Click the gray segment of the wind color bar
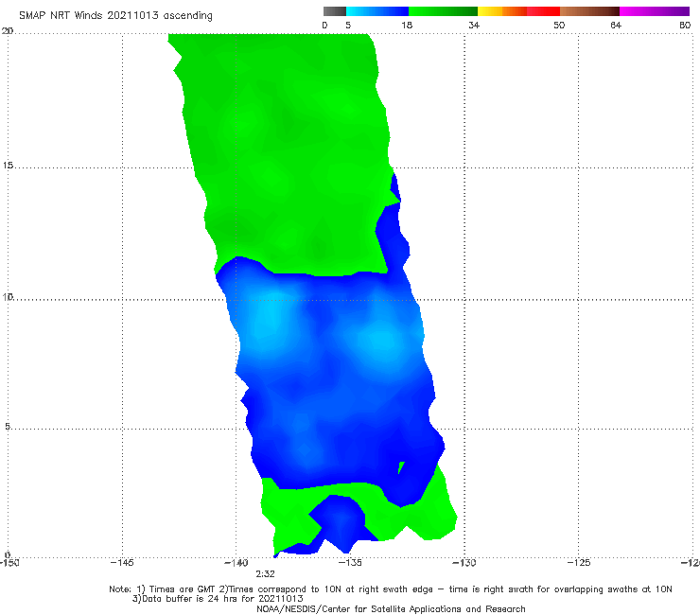700x615 pixels. point(334,11)
